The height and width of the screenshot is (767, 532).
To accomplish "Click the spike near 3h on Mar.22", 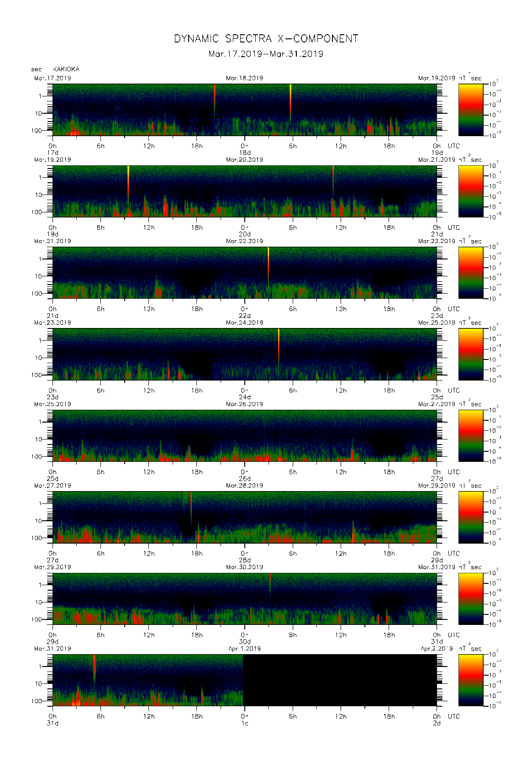I will tap(268, 266).
